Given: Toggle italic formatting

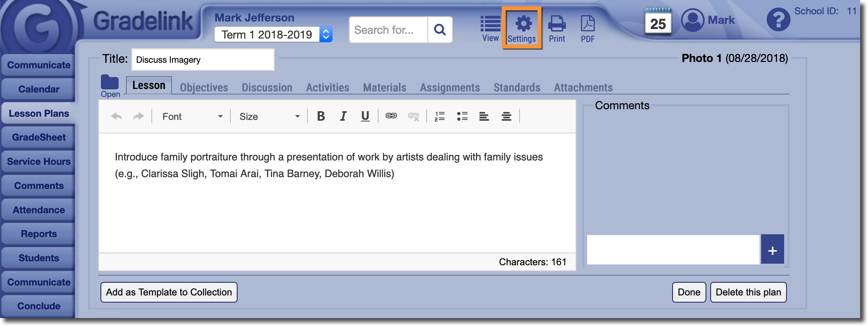Looking at the screenshot, I should pos(343,116).
